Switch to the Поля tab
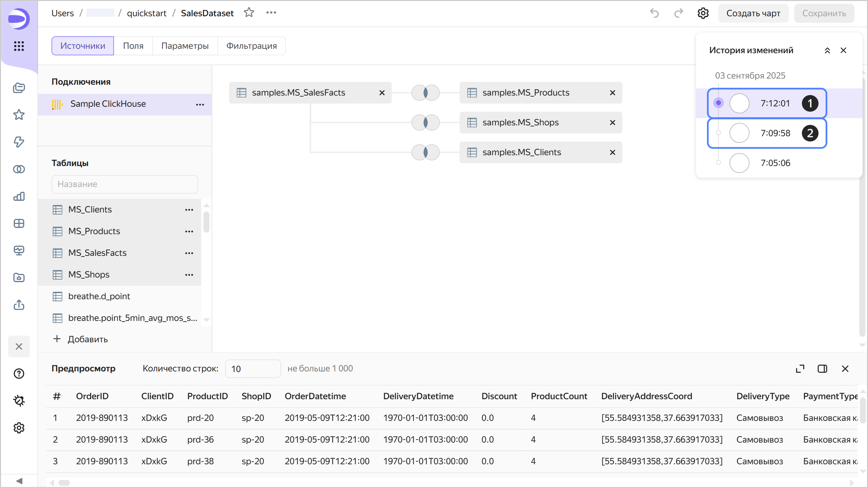 click(x=133, y=46)
